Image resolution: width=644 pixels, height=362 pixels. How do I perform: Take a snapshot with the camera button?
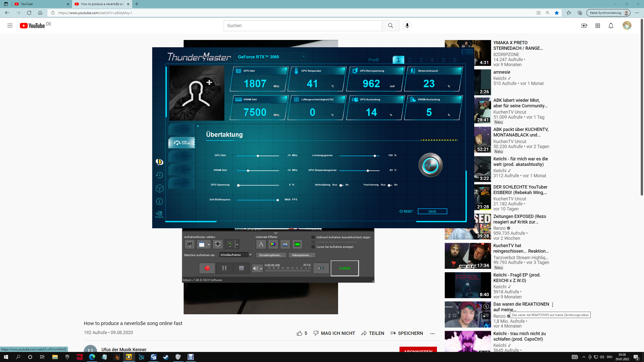pos(321,268)
